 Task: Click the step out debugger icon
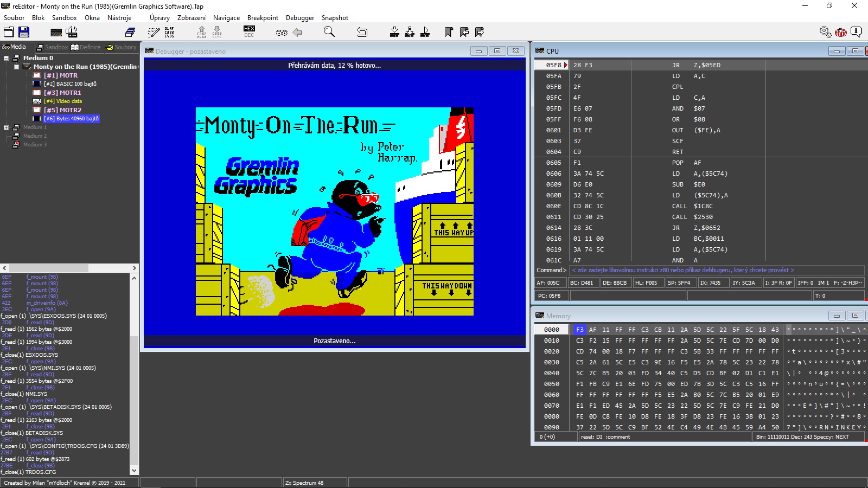[425, 32]
